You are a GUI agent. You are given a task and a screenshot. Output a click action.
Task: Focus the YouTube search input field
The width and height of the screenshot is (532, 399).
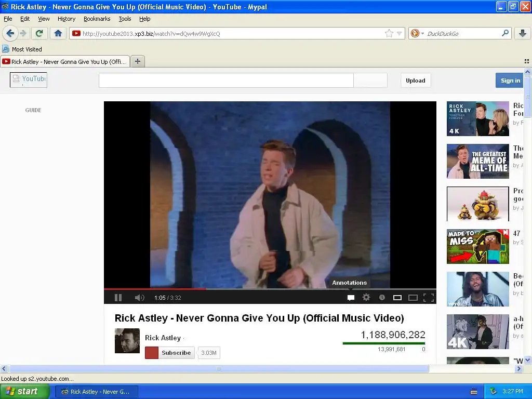[227, 81]
